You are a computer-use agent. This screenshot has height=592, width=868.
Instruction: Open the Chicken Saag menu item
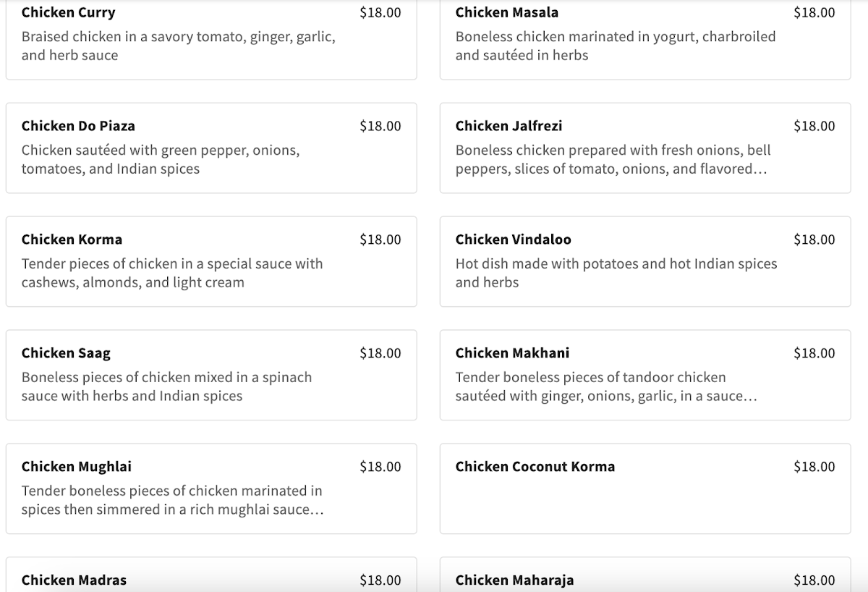click(211, 375)
